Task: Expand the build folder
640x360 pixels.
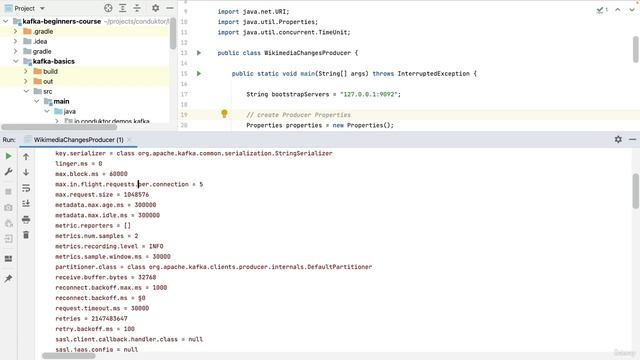Action: [26, 71]
